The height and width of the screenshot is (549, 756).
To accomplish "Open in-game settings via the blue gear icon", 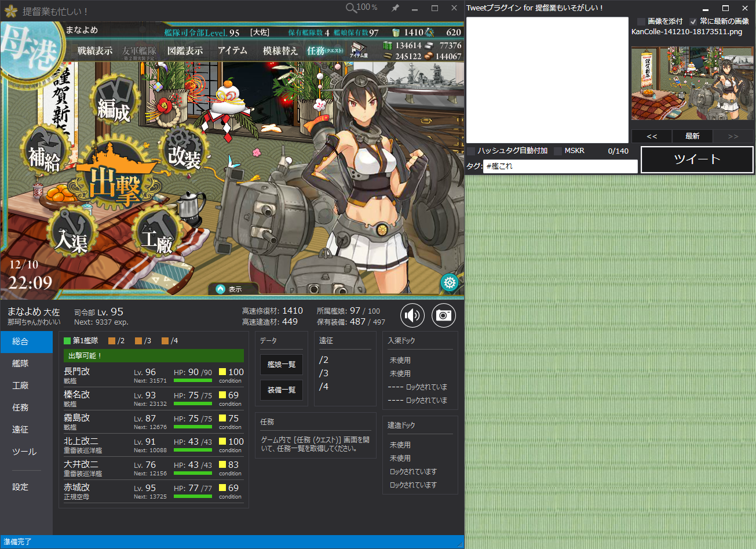I will point(450,283).
